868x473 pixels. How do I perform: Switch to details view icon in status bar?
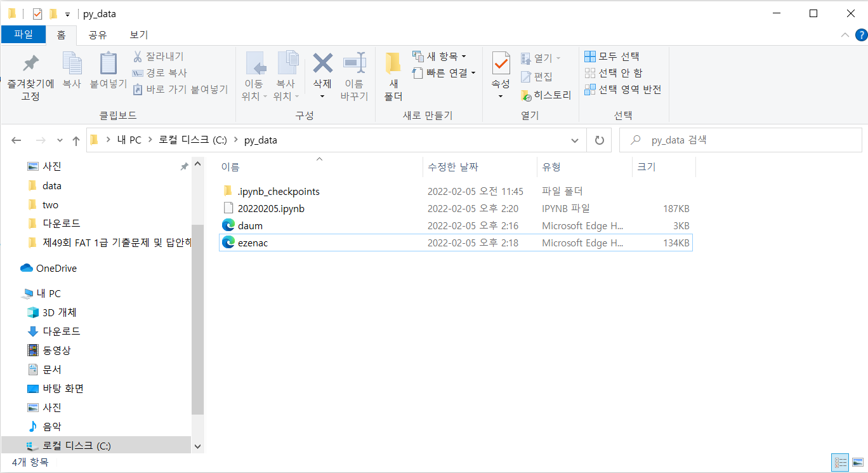840,462
